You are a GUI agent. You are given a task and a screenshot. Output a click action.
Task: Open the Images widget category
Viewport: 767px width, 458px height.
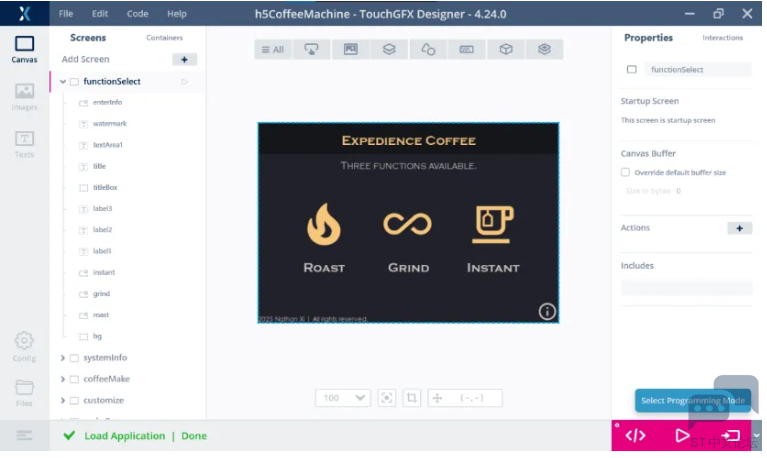point(350,49)
